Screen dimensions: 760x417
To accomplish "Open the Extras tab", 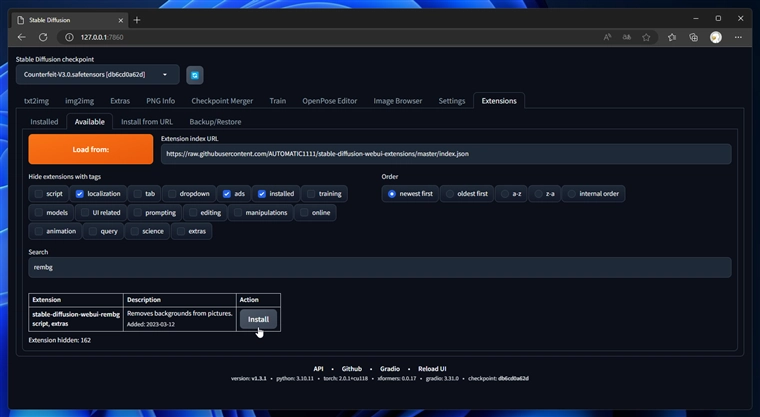I will (120, 101).
